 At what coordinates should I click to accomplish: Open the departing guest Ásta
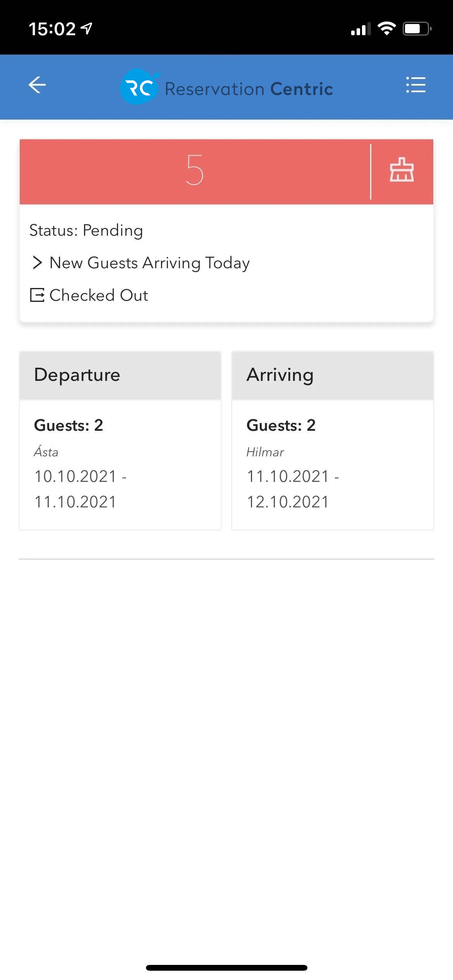(46, 452)
